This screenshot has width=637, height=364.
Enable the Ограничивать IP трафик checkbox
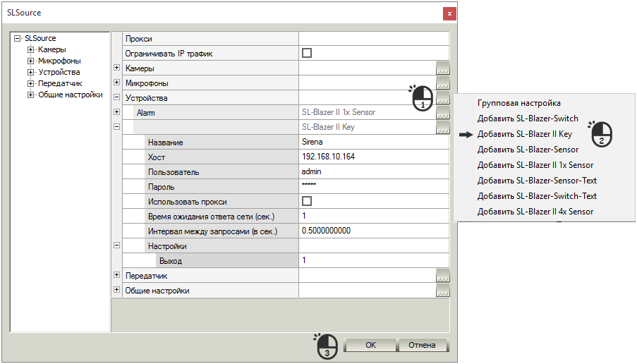tap(307, 53)
